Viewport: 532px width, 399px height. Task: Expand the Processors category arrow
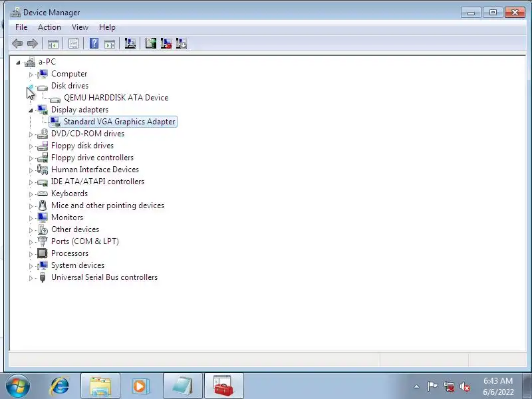tap(31, 254)
